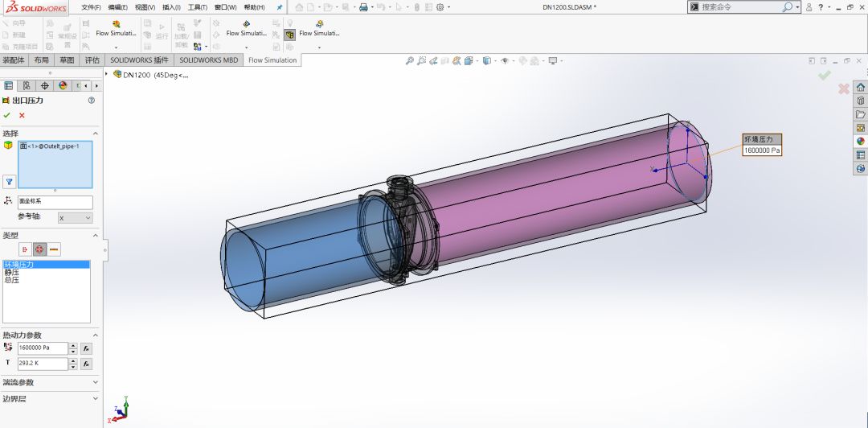
Task: Select the wall boundary type icon
Action: click(55, 249)
